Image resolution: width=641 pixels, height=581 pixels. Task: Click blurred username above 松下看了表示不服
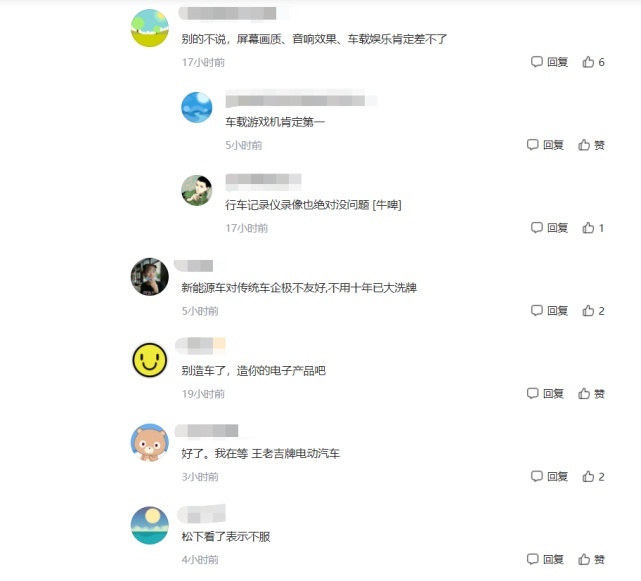(x=202, y=514)
